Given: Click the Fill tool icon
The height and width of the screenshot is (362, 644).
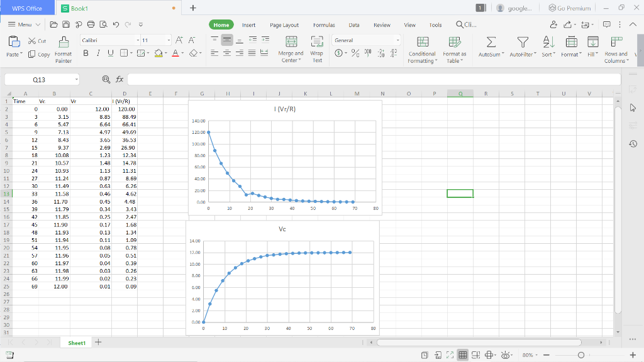Looking at the screenshot, I should [x=592, y=42].
